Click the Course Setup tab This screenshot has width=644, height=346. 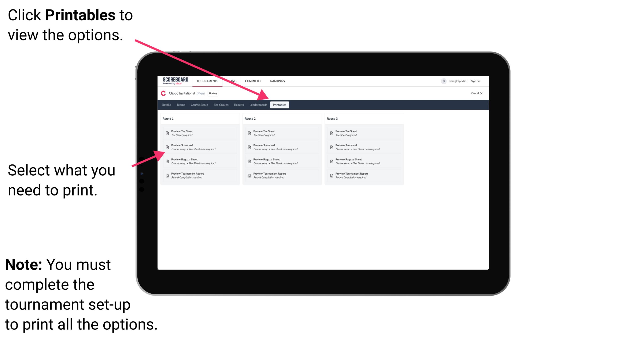[x=199, y=104]
